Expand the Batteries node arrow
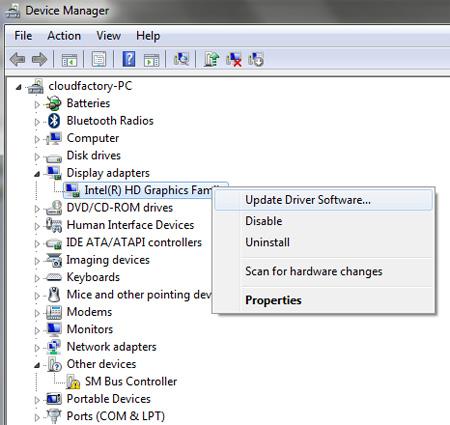 point(37,105)
